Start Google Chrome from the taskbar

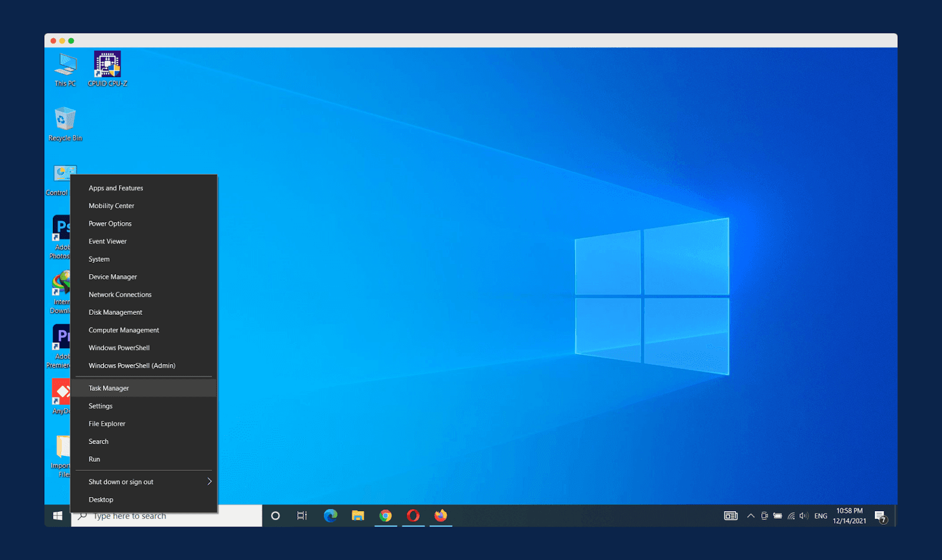coord(386,516)
